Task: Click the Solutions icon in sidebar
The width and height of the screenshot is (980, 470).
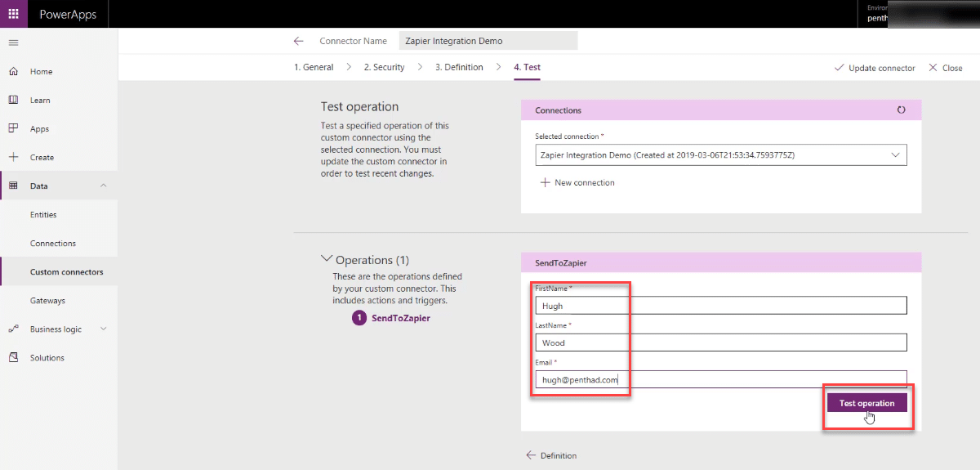Action: tap(13, 358)
